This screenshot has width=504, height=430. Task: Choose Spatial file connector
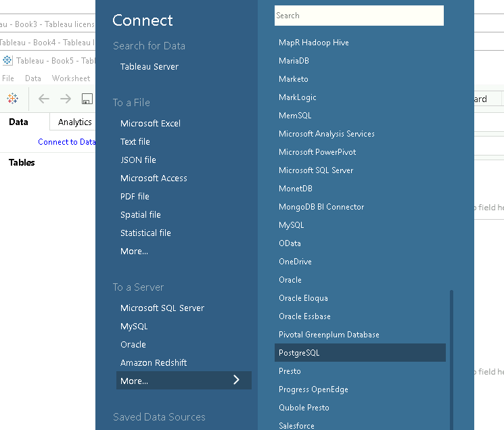tap(141, 215)
